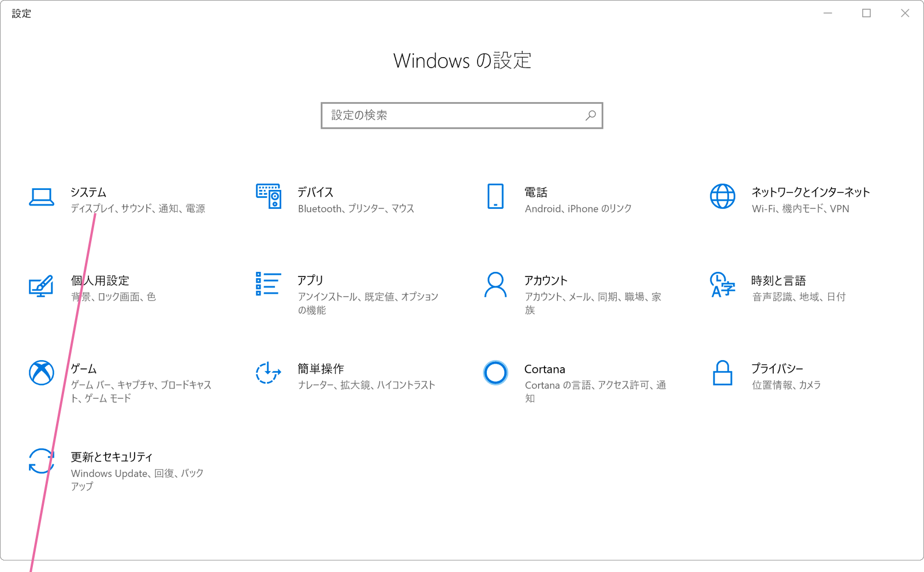Image resolution: width=924 pixels, height=572 pixels.
Task: Select the 電話 category title
Action: (x=536, y=192)
